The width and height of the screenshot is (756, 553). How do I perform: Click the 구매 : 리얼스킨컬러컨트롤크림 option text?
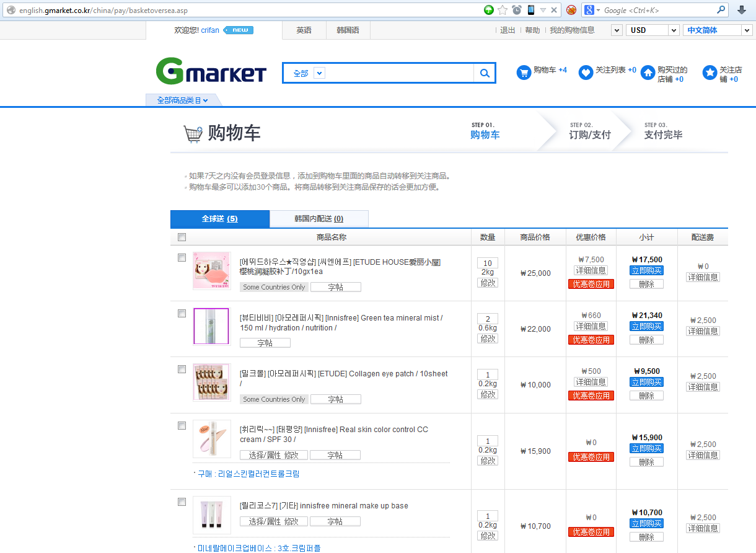tap(248, 474)
